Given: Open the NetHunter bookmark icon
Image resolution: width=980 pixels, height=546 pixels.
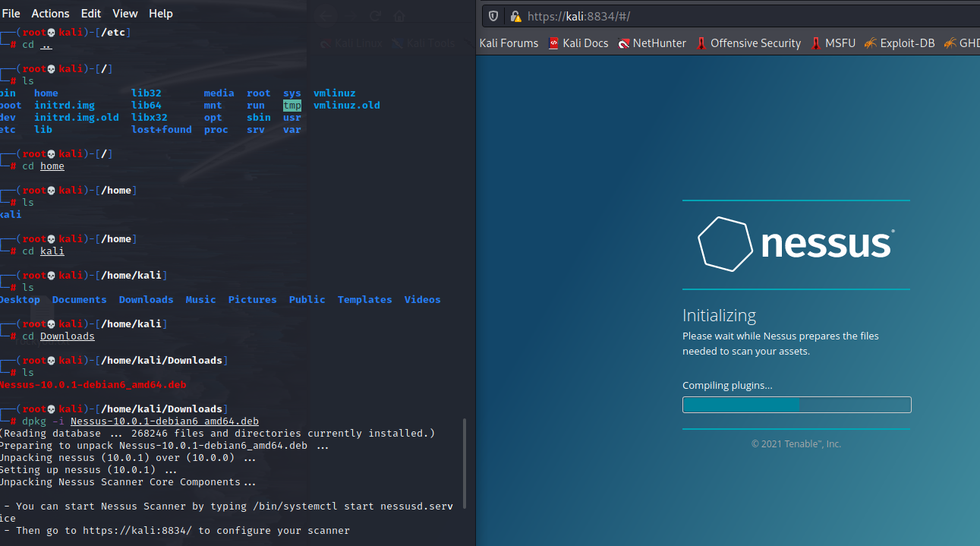Looking at the screenshot, I should point(624,43).
